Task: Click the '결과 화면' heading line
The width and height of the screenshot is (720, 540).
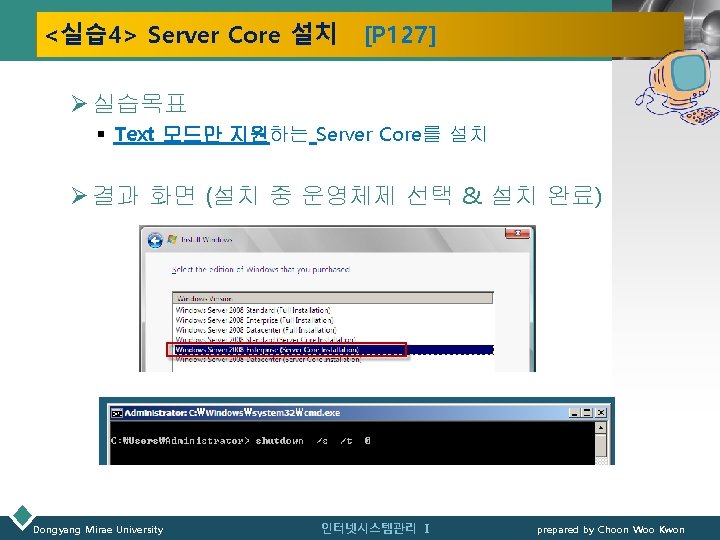Action: [x=347, y=195]
